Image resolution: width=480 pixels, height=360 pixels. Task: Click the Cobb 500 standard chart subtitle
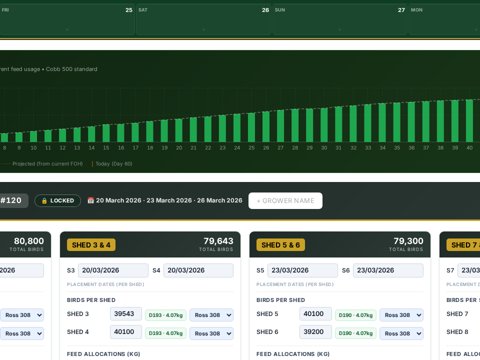click(72, 69)
